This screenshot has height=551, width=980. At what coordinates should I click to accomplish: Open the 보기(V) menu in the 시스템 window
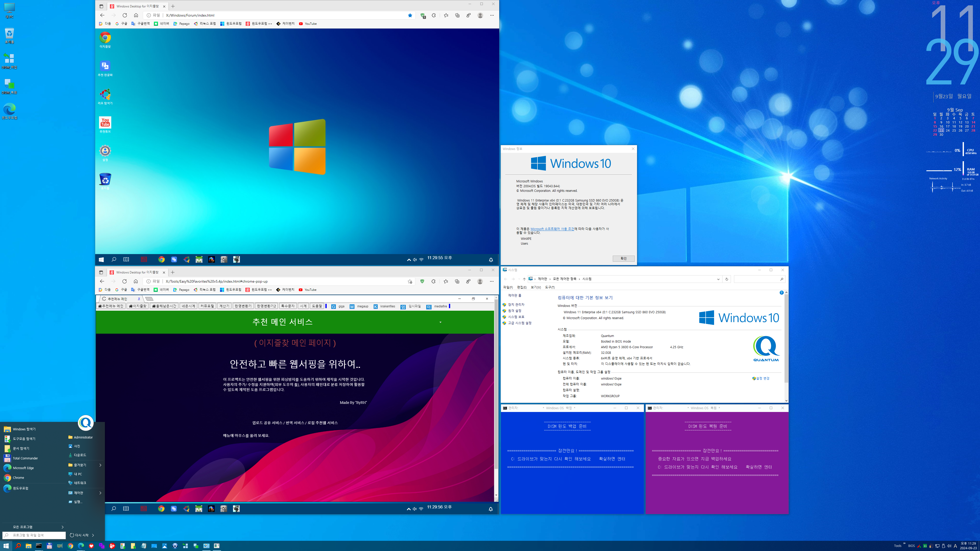tap(536, 287)
